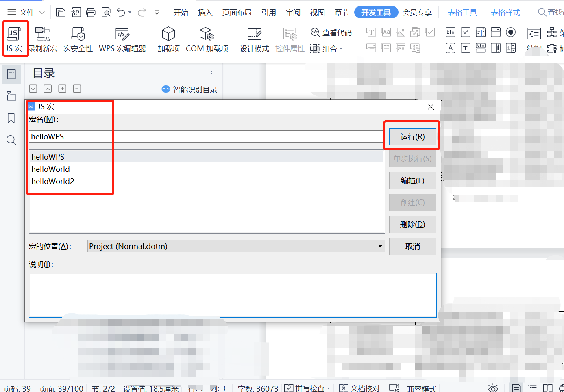Viewport: 564px width, 392px height.
Task: Select helloWorld2 in the macro list
Action: tap(207, 181)
